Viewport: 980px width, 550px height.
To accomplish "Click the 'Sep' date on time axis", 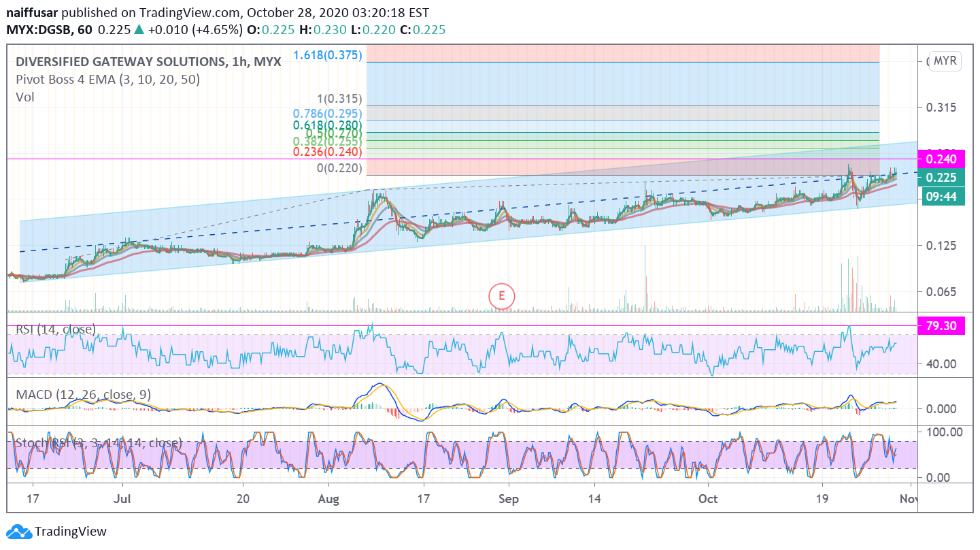I will pos(509,498).
